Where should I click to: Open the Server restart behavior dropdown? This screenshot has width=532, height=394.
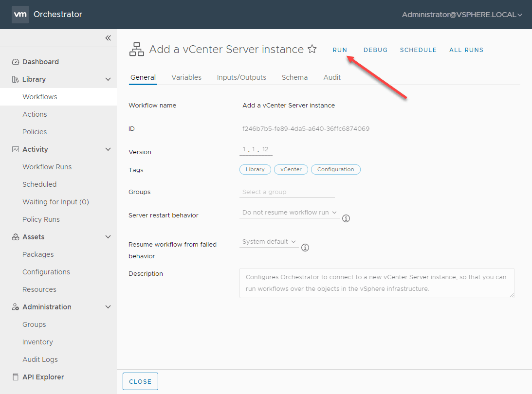[x=289, y=213]
